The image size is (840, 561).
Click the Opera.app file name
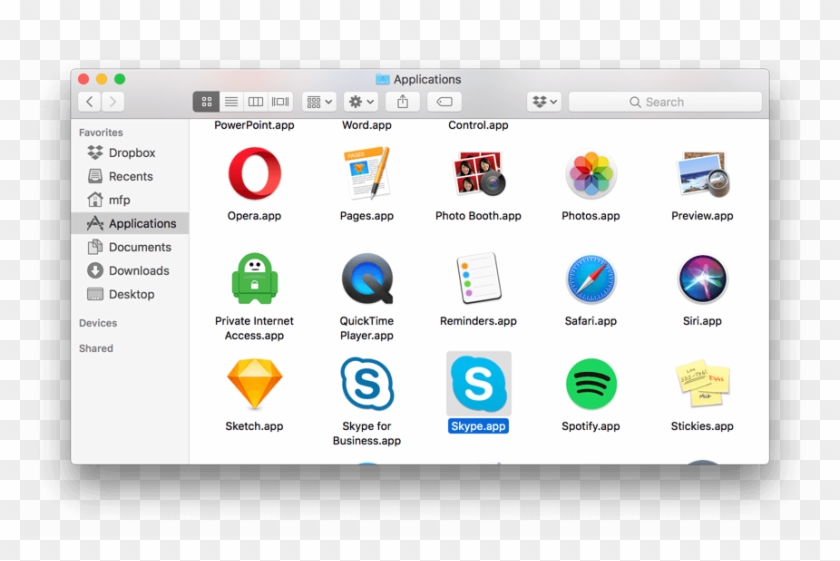(x=254, y=216)
